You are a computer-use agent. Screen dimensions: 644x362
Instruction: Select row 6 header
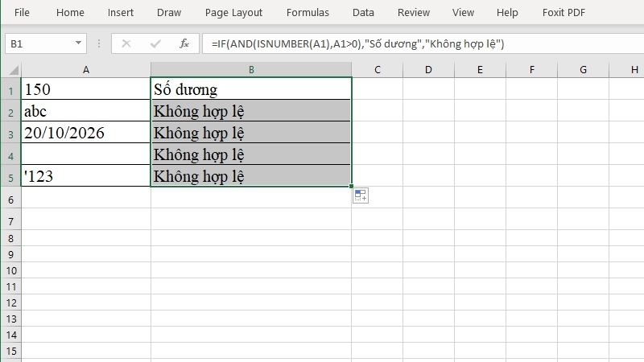10,200
